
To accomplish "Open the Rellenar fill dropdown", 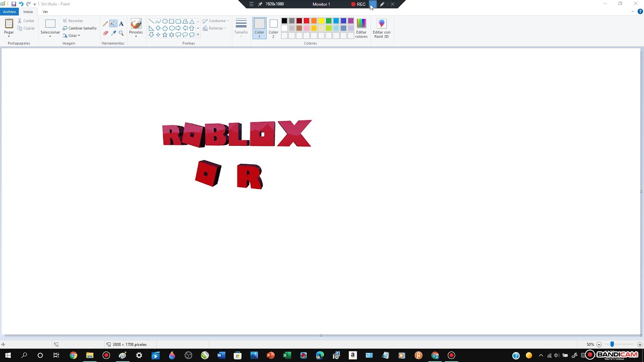I will [x=214, y=28].
